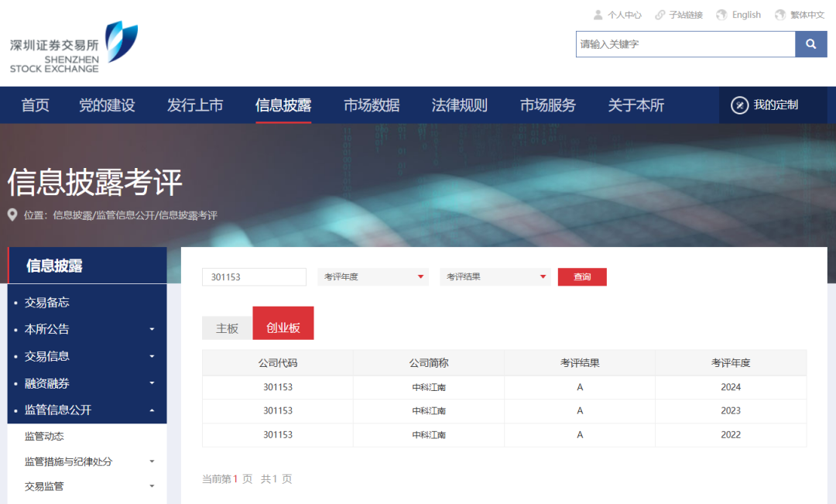The width and height of the screenshot is (836, 504).
Task: Click the magnifier search button
Action: 811,44
